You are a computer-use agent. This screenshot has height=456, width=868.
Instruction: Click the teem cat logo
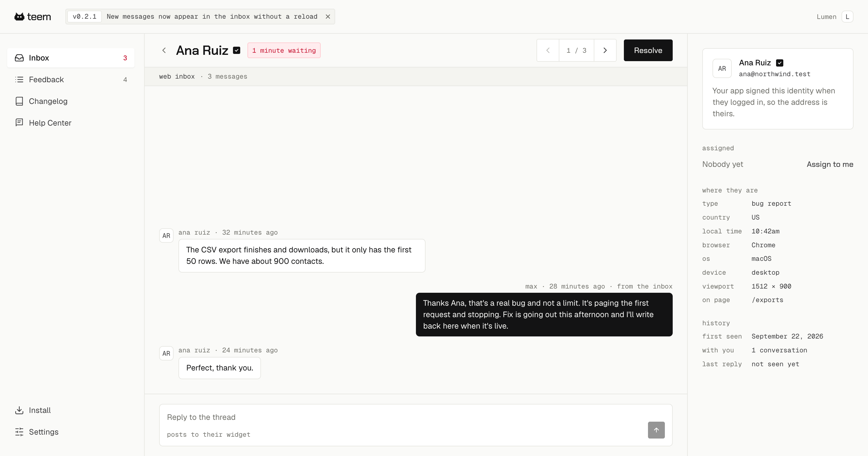33,17
